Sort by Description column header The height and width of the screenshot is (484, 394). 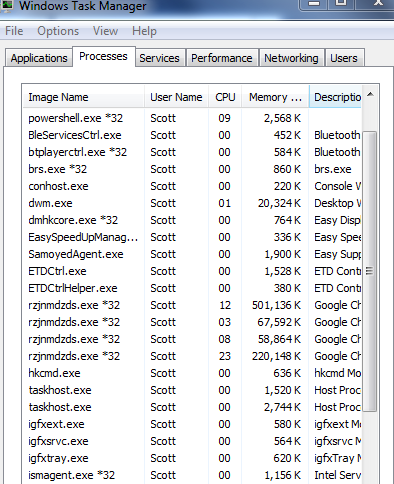click(336, 97)
